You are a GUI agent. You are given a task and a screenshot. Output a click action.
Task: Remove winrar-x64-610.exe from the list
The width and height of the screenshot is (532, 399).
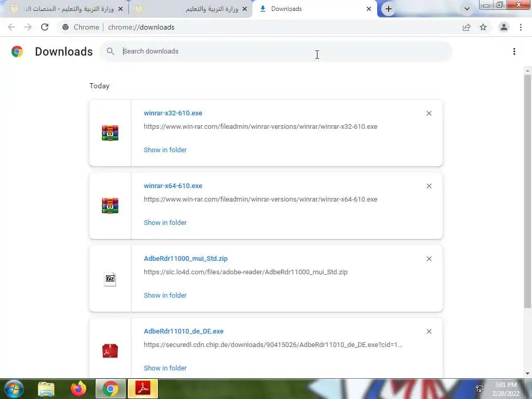pyautogui.click(x=429, y=186)
